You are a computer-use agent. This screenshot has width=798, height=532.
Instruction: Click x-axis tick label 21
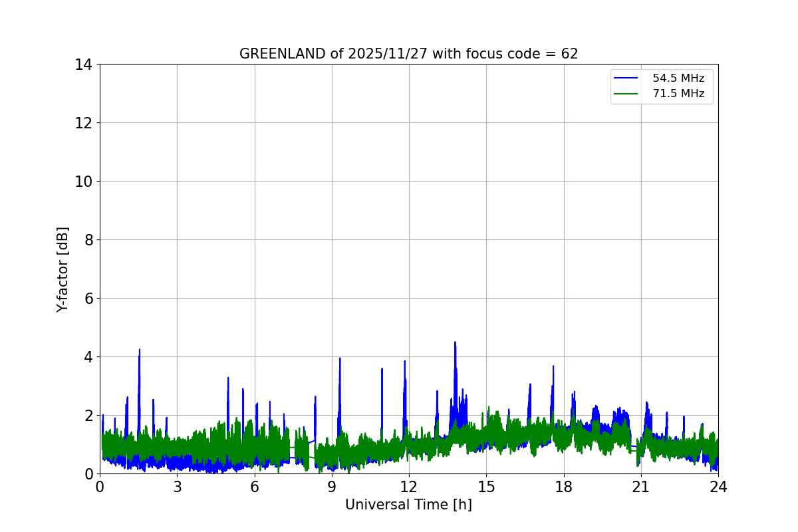pyautogui.click(x=641, y=487)
